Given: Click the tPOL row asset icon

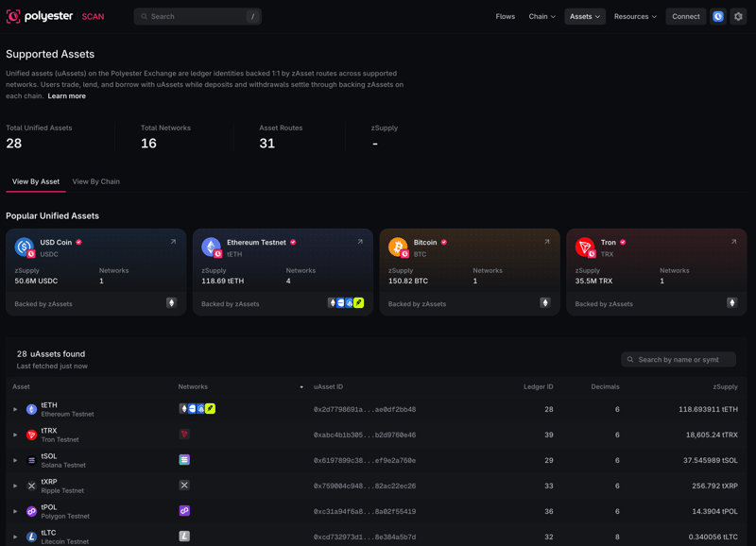Looking at the screenshot, I should click(31, 512).
